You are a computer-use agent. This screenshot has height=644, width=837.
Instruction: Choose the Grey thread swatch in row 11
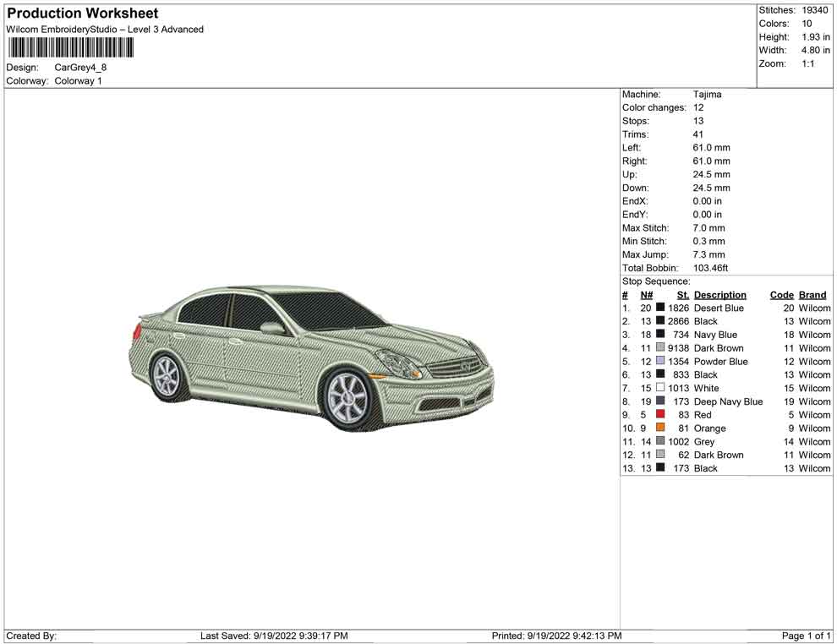coord(660,441)
